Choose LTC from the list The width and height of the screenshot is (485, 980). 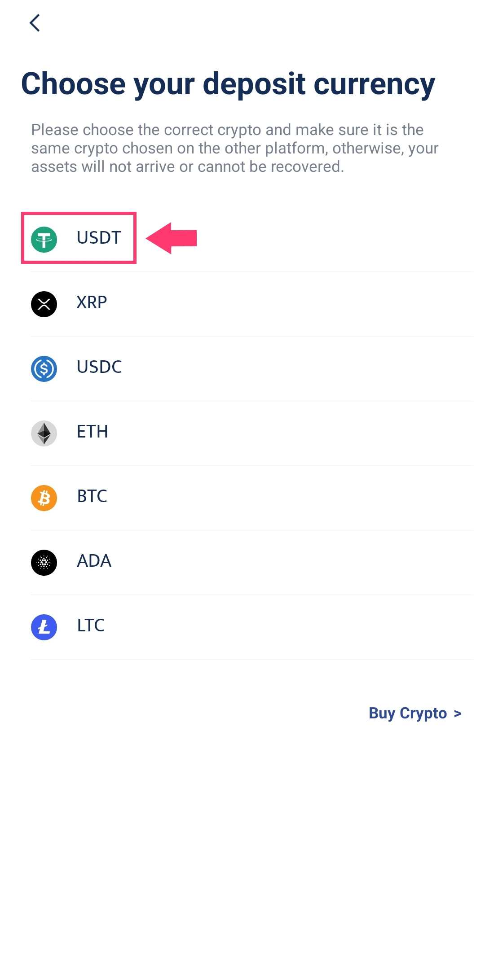coord(91,626)
